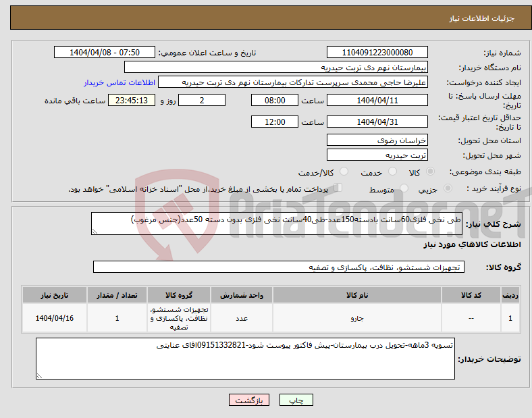Click the unit cell عدد
This screenshot has width=532, height=418.
coord(242,318)
